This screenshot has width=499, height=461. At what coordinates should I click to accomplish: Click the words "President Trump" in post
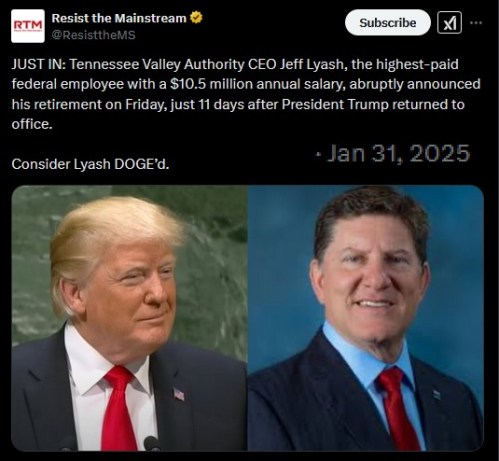pyautogui.click(x=335, y=104)
